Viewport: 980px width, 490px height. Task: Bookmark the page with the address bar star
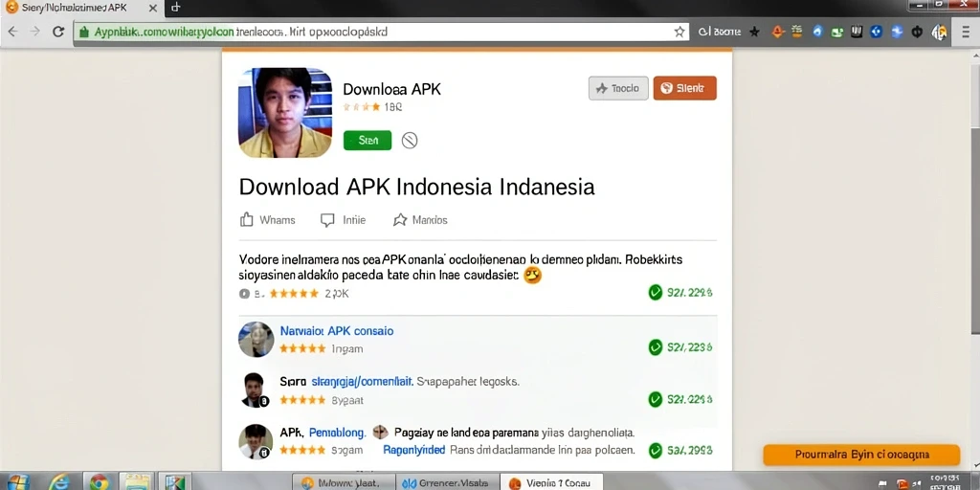(679, 32)
